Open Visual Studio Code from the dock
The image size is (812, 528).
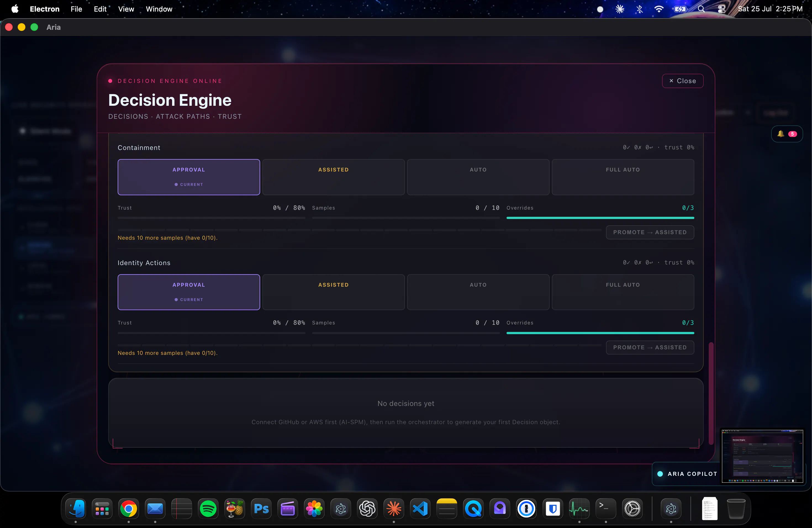420,509
